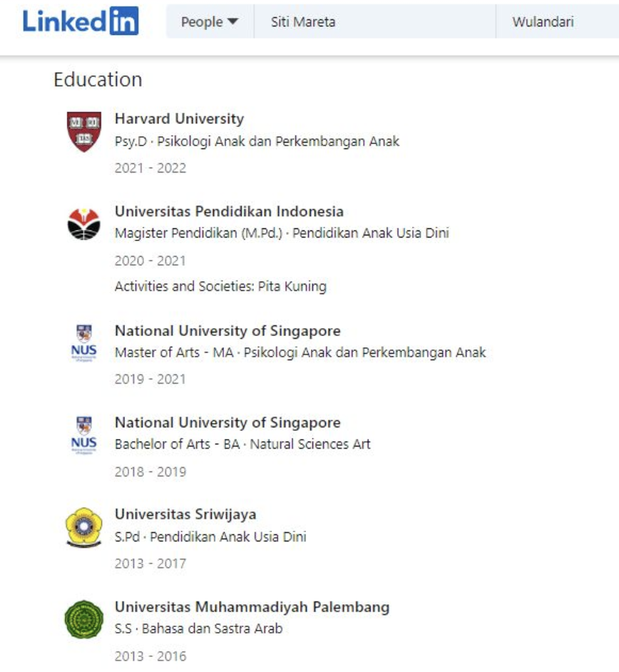Click the Education section heading
Viewport: 619px width, 672px height.
[x=98, y=80]
